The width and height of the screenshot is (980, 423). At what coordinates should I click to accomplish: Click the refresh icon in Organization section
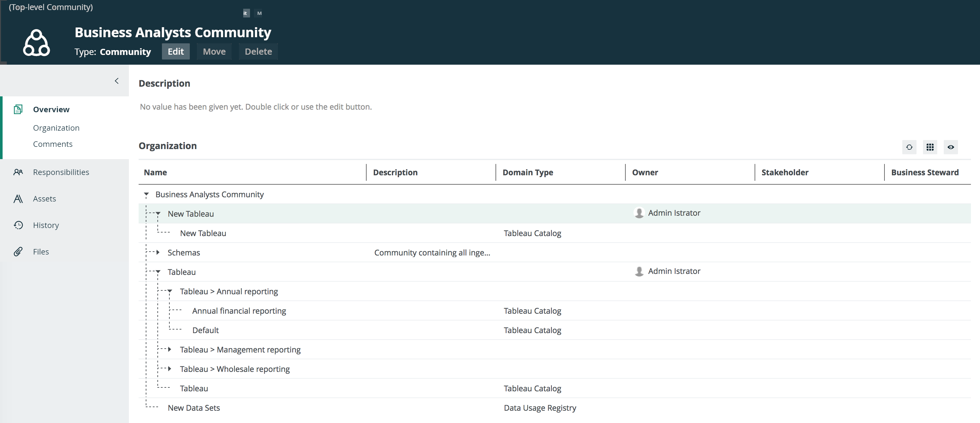[909, 147]
